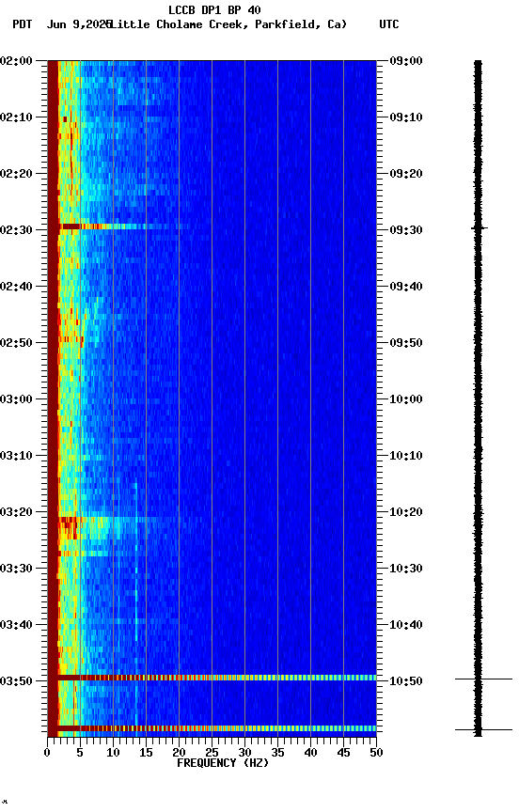Click the 10:00 UTC time label
519x812 pixels.
pos(406,399)
